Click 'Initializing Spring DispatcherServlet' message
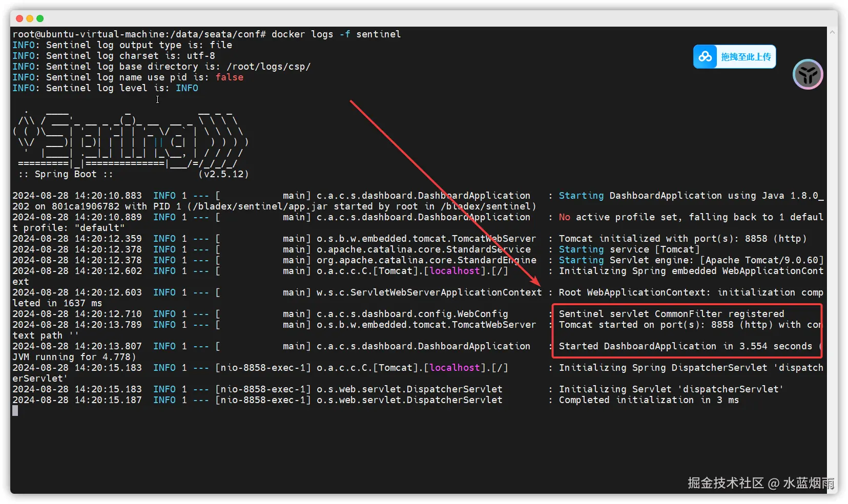The height and width of the screenshot is (504, 848). (x=691, y=368)
